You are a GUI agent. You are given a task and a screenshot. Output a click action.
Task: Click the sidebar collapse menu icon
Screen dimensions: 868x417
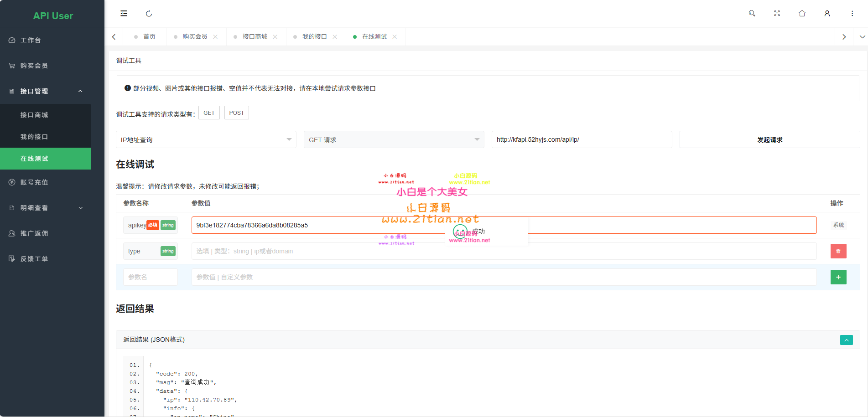[x=124, y=14]
